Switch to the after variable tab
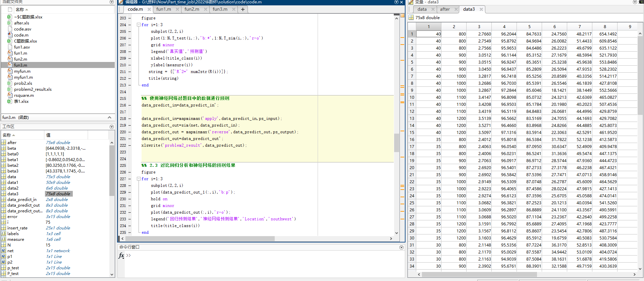 tap(445, 9)
